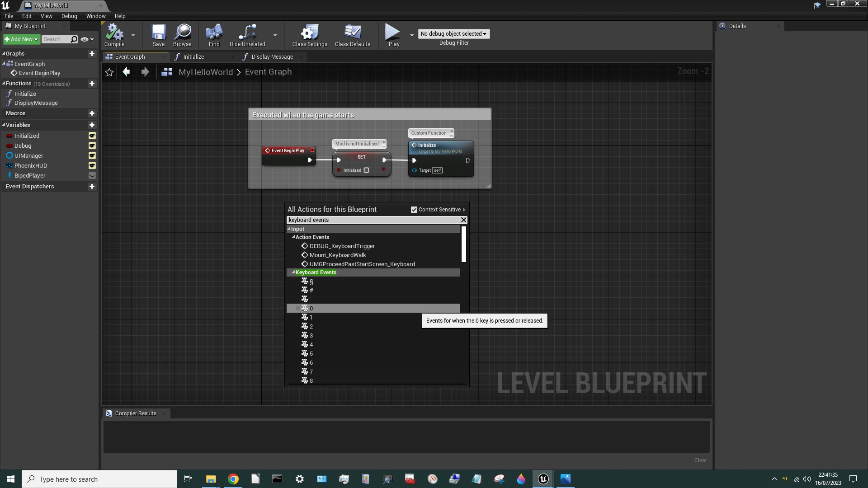
Task: Toggle visibility of UIManager variable
Action: click(92, 156)
